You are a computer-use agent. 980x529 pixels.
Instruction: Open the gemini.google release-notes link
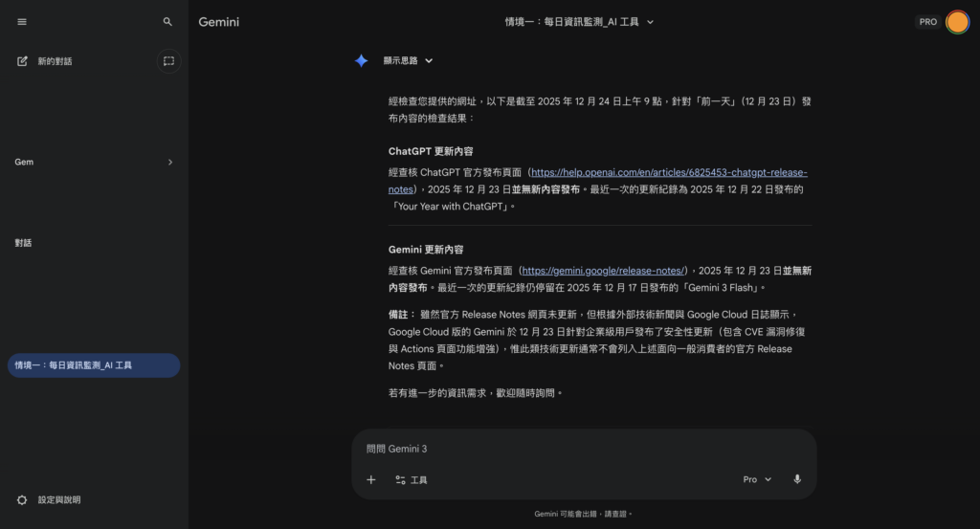click(603, 271)
